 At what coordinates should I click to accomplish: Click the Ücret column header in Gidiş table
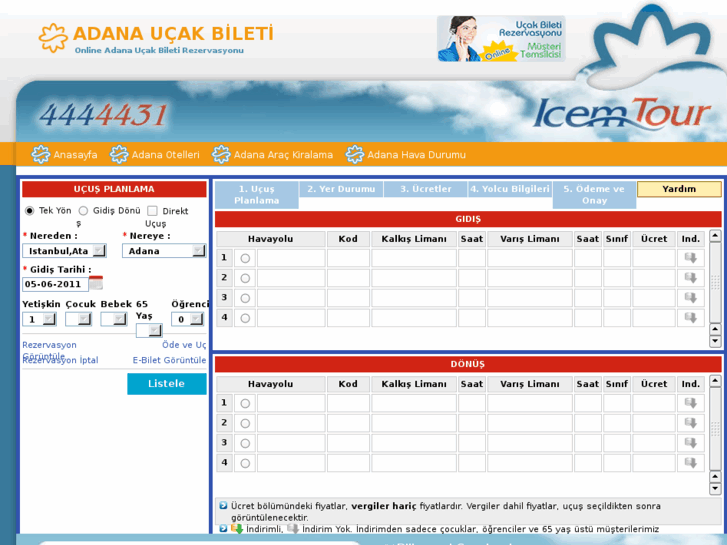click(654, 239)
